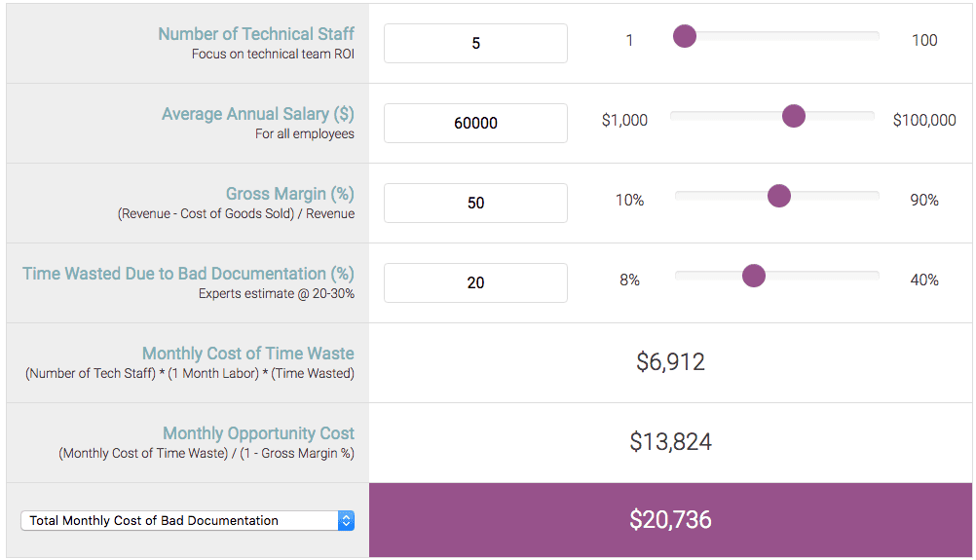Grab the Average Annual Salary slider knob
Screen dimensions: 976x560
[794, 117]
